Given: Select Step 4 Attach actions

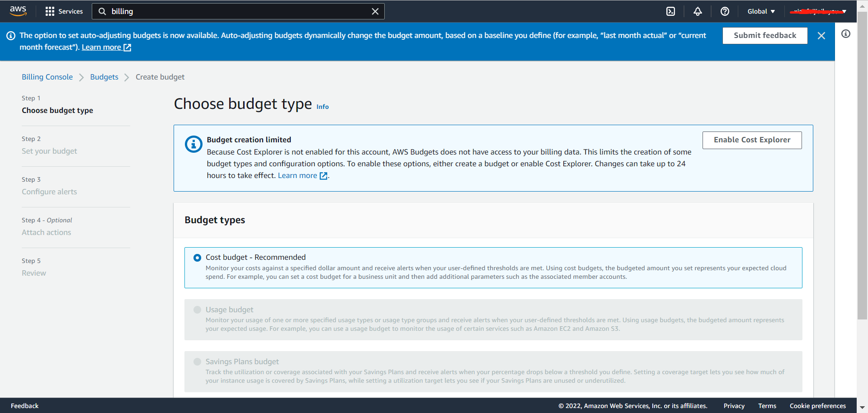Looking at the screenshot, I should pos(46,232).
